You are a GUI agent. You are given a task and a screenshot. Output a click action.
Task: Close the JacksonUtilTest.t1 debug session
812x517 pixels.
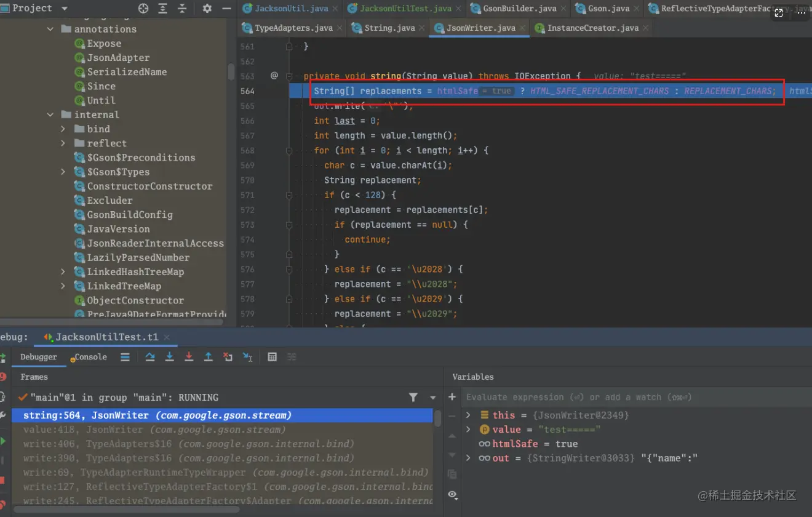coord(166,337)
